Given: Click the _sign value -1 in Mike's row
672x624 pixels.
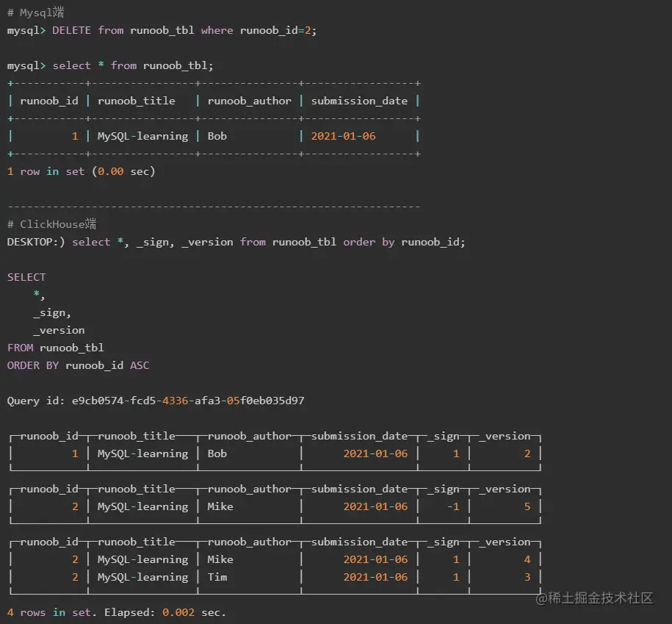Looking at the screenshot, I should (x=453, y=506).
